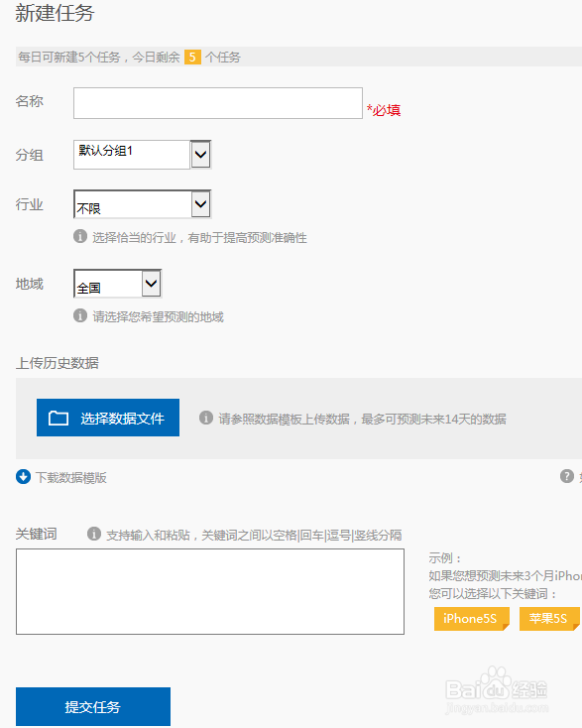Viewport: 582px width, 728px height.
Task: Click the *必填 required marker text
Action: tap(384, 110)
